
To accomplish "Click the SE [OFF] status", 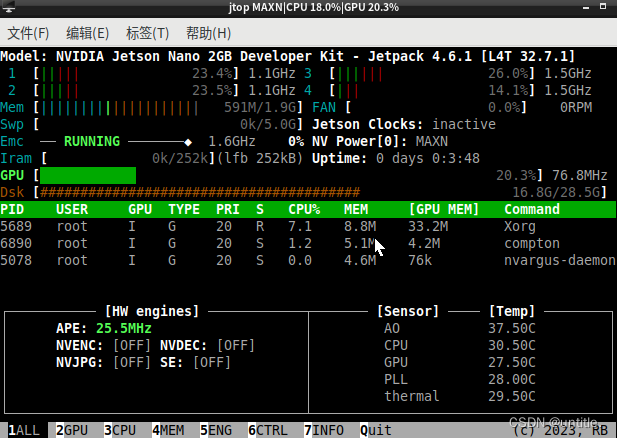I will [x=212, y=362].
